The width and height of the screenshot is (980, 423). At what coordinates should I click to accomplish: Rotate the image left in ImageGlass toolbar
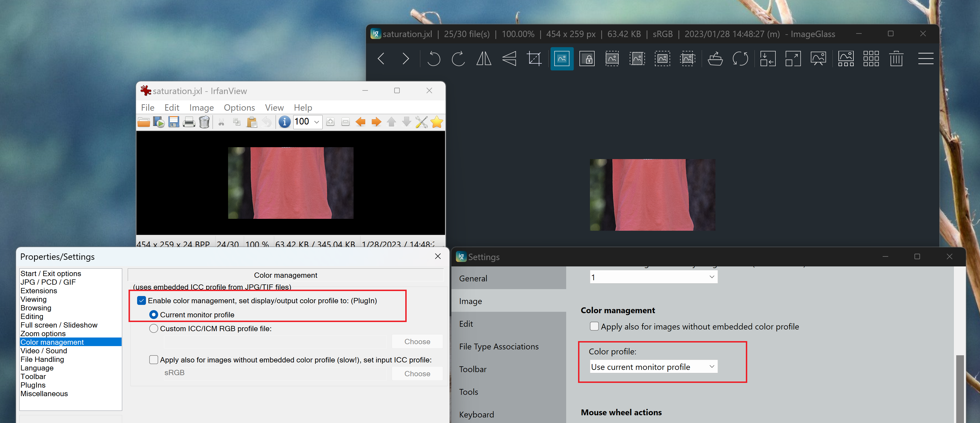pos(433,59)
